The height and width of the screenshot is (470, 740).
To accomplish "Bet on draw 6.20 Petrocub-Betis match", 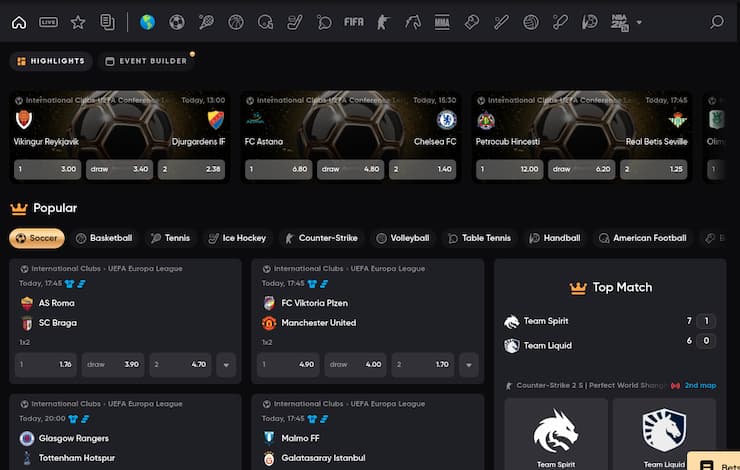I will [581, 169].
